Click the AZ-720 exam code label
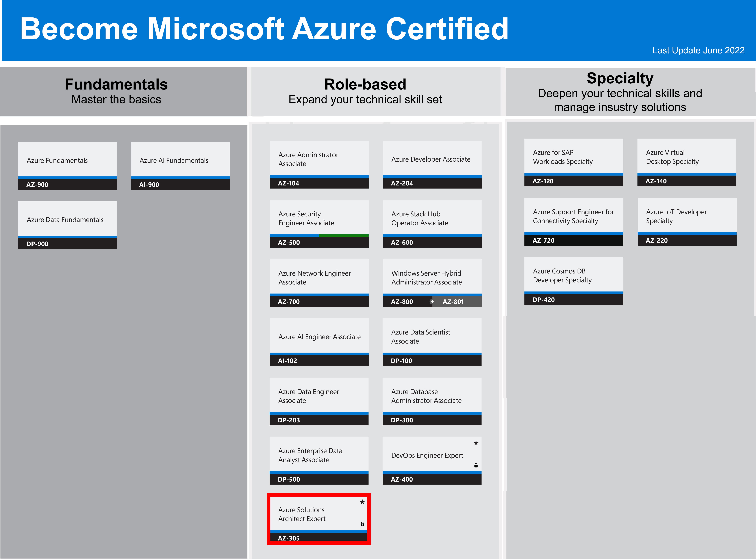 click(543, 240)
